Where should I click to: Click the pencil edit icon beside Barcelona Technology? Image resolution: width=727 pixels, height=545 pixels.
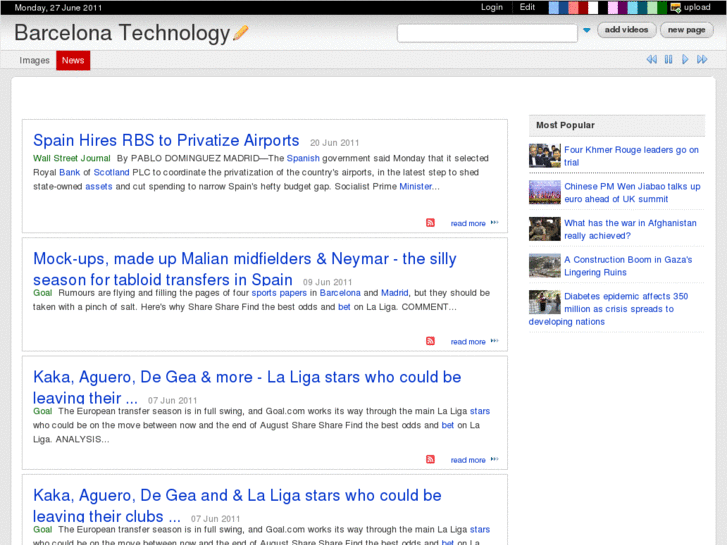[241, 32]
